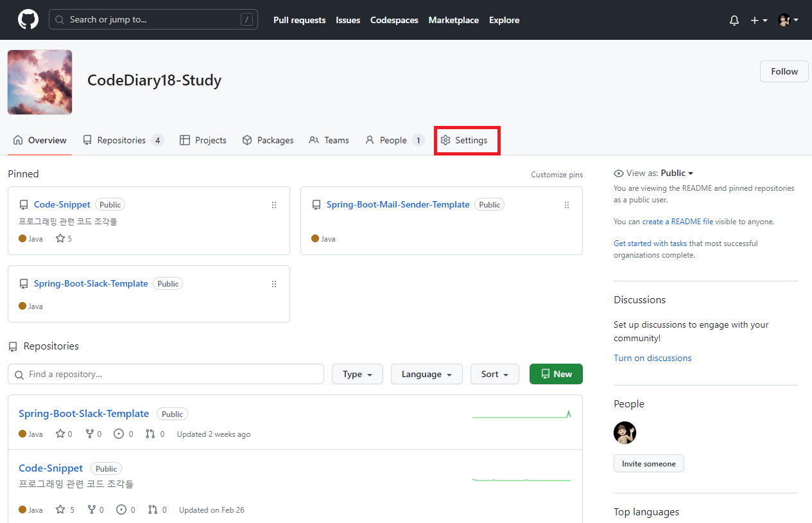Go to Pull requests
Screen dimensions: 812x523
299,21
